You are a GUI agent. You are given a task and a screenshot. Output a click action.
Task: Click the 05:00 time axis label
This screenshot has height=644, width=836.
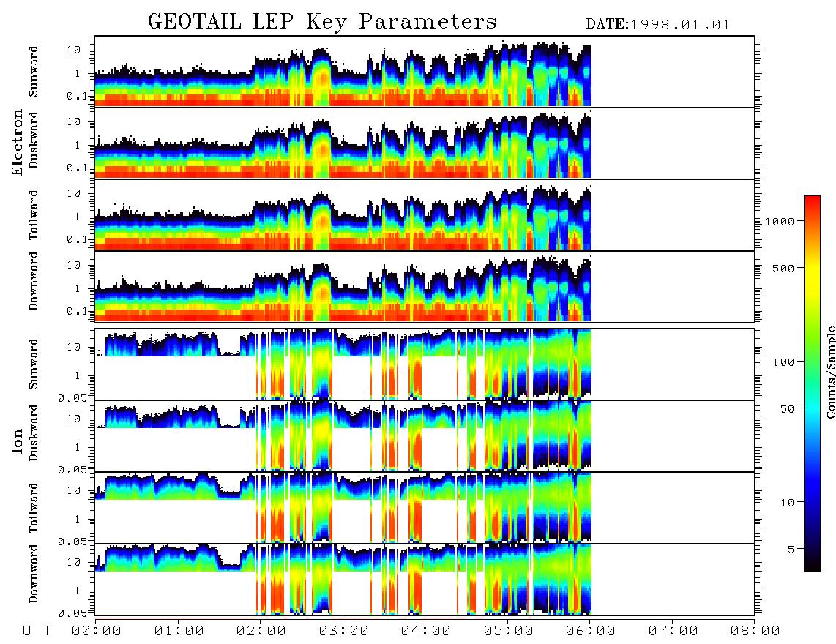509,632
